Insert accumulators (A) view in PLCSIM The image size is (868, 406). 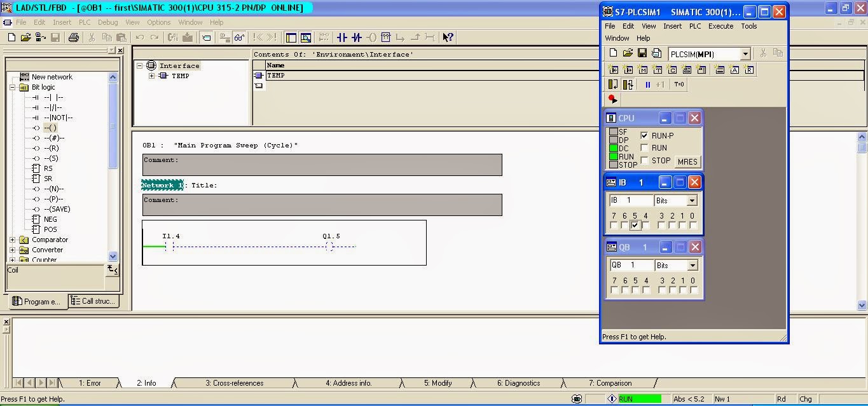click(x=734, y=69)
